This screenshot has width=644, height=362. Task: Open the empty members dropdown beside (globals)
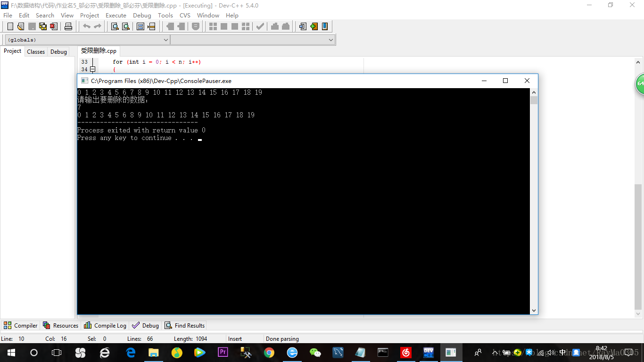(x=253, y=40)
